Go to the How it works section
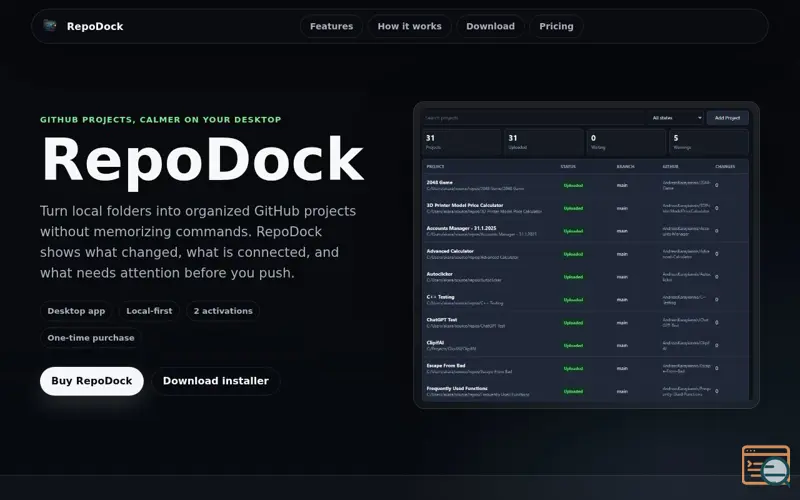The height and width of the screenshot is (500, 800). pyautogui.click(x=409, y=26)
